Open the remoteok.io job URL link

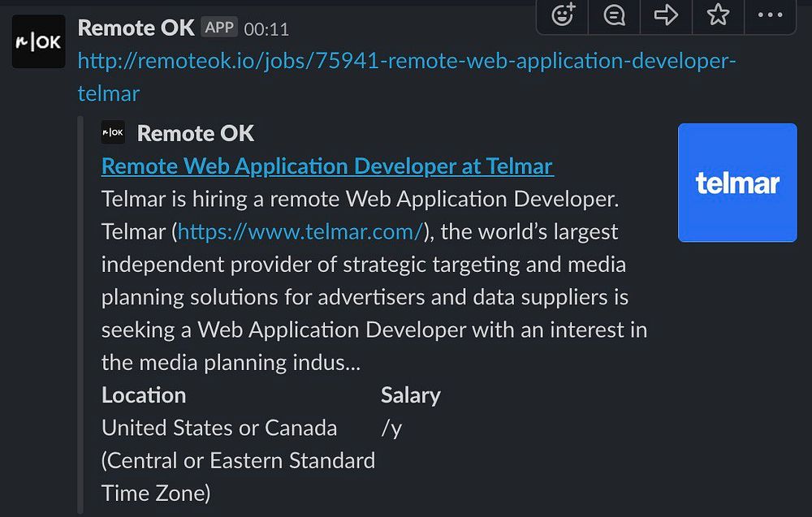406,62
